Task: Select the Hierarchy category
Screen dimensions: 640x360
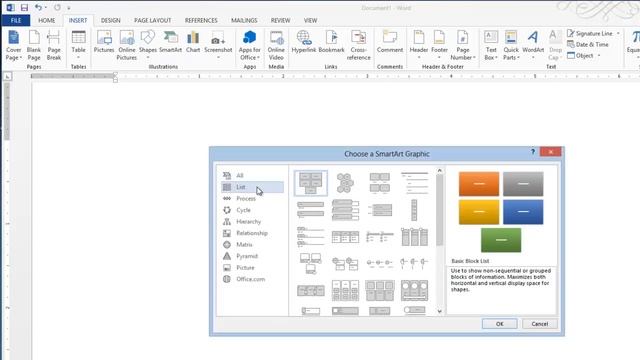Action: pos(252,222)
